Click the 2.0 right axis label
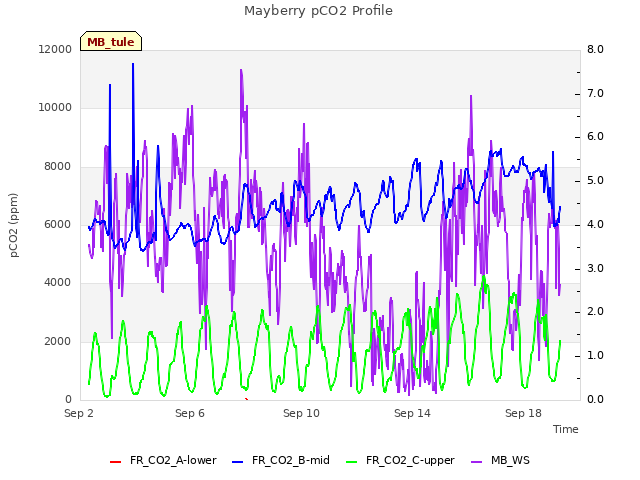 (x=595, y=311)
